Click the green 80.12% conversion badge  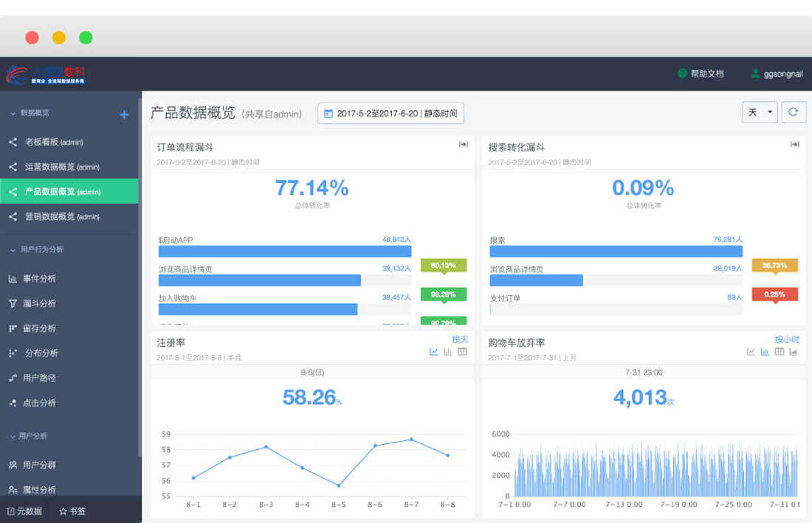(x=444, y=266)
